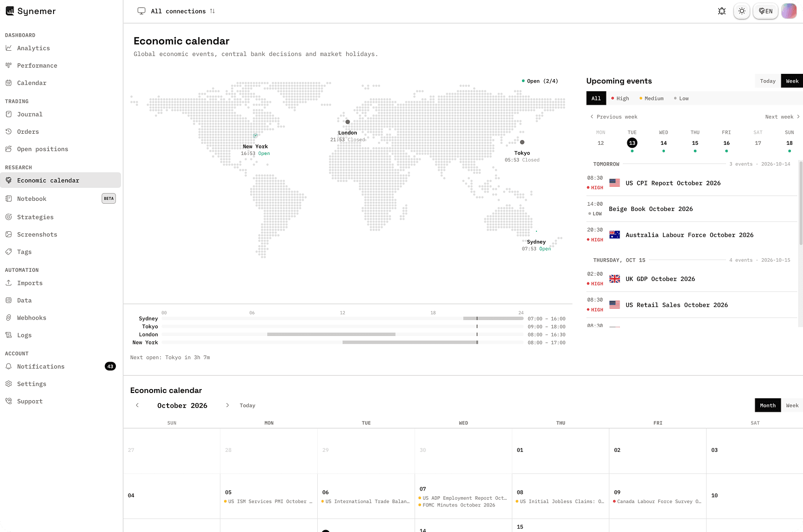Open UK GDP October 2026 event
The image size is (803, 532).
pyautogui.click(x=691, y=279)
